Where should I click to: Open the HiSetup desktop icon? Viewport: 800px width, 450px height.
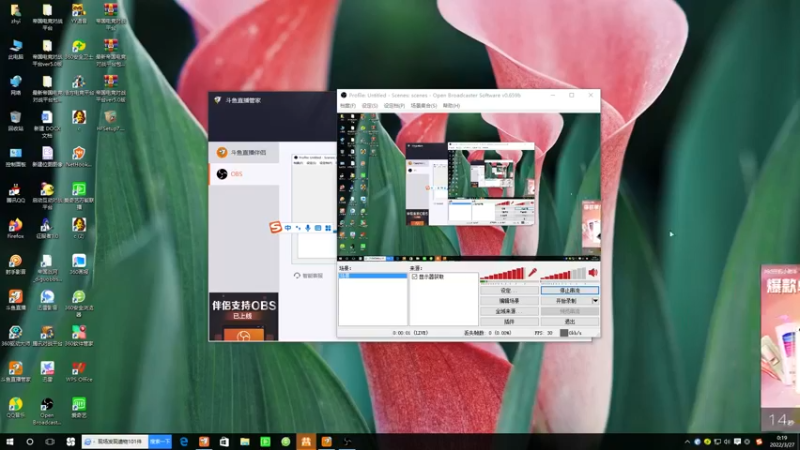coord(110,121)
